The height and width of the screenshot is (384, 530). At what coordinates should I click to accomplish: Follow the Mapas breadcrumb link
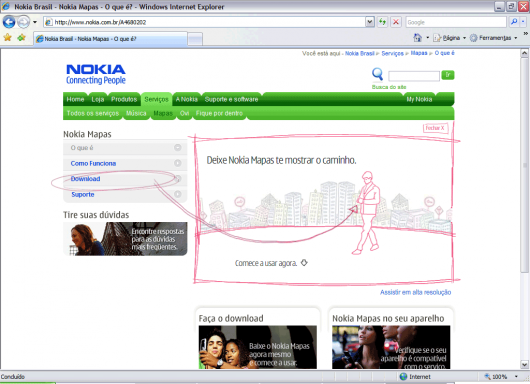click(x=419, y=53)
